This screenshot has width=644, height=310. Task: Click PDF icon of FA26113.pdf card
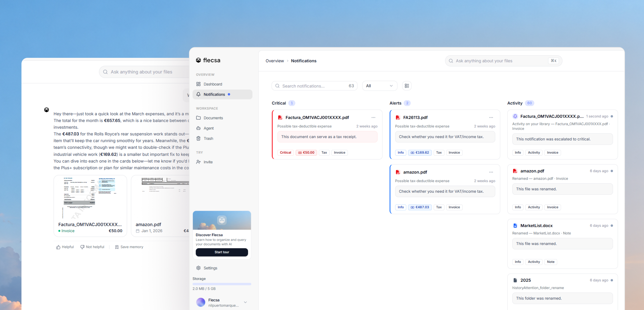point(398,117)
